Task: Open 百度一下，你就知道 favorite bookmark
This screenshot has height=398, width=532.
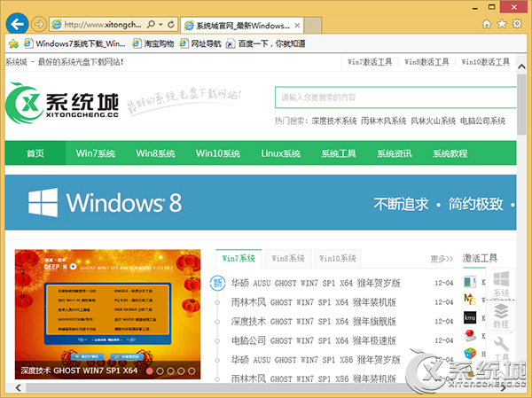Action: (x=266, y=43)
